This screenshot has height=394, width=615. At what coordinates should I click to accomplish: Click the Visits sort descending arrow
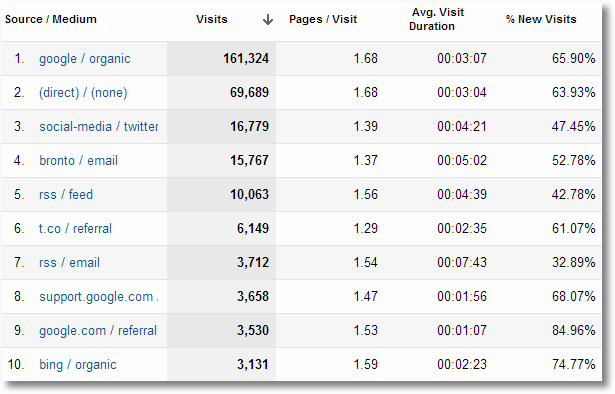(x=268, y=19)
